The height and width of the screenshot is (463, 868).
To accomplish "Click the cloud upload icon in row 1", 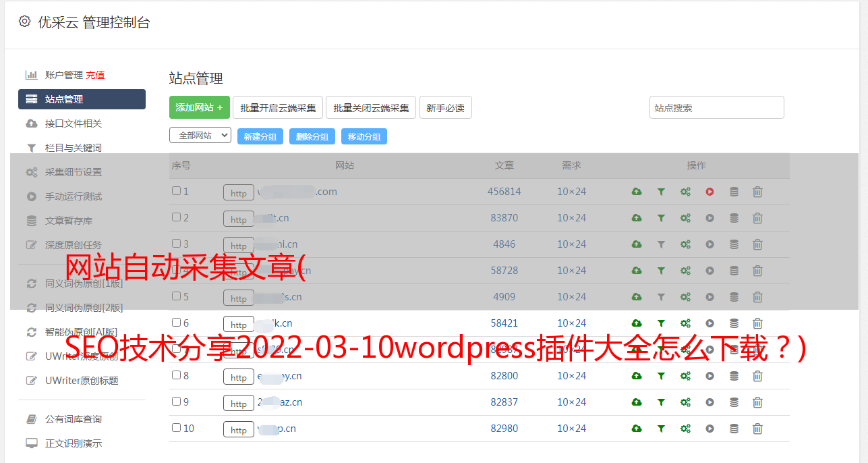I will coord(637,192).
